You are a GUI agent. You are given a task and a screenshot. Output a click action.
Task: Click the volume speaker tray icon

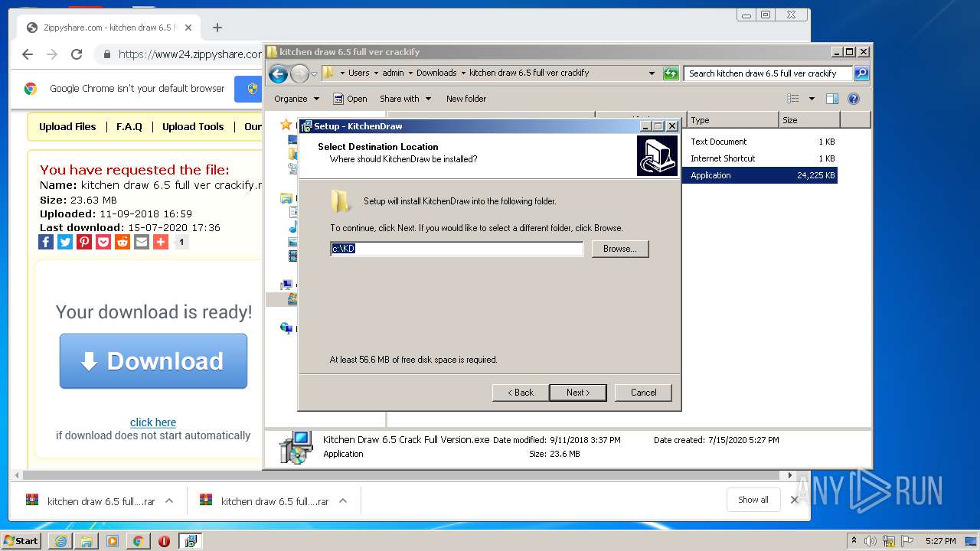click(871, 541)
